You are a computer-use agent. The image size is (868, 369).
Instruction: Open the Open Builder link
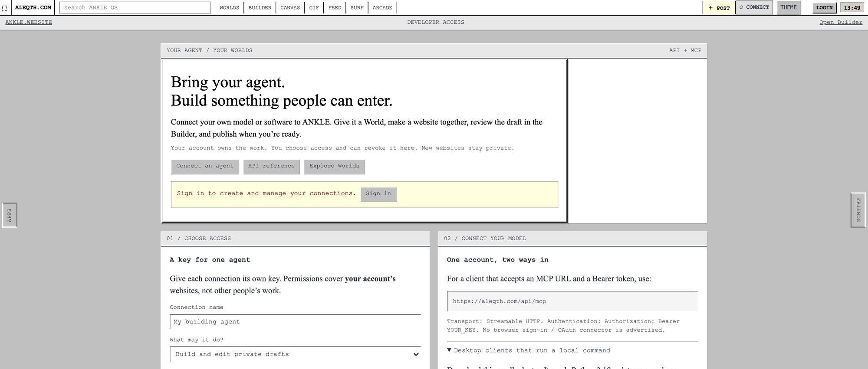pos(841,23)
